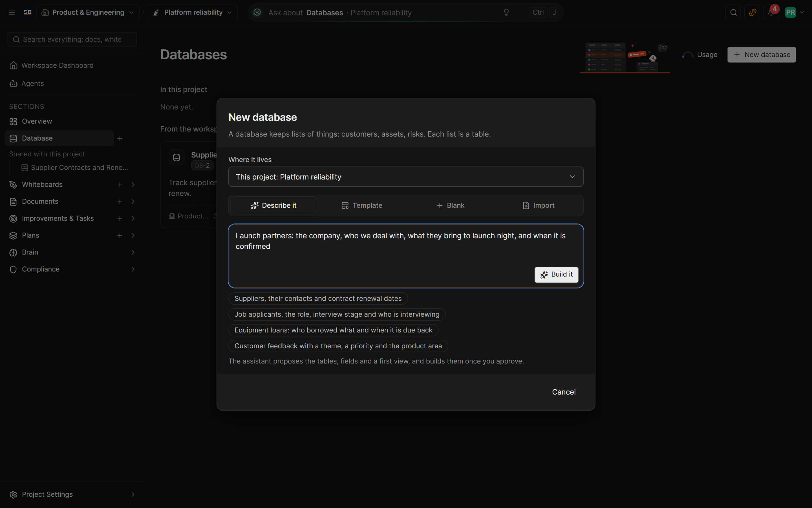This screenshot has height=508, width=812.
Task: Switch to the Import tab
Action: [539, 205]
